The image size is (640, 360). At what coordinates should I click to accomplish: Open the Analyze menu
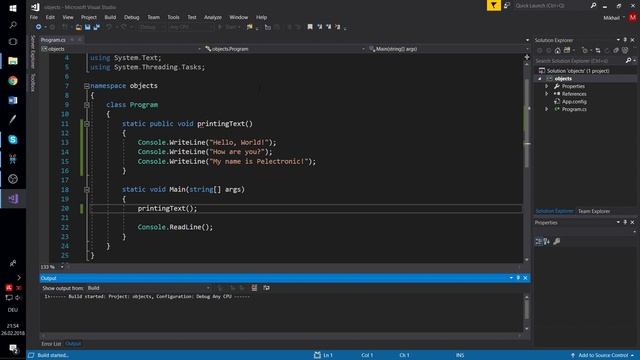tap(213, 18)
